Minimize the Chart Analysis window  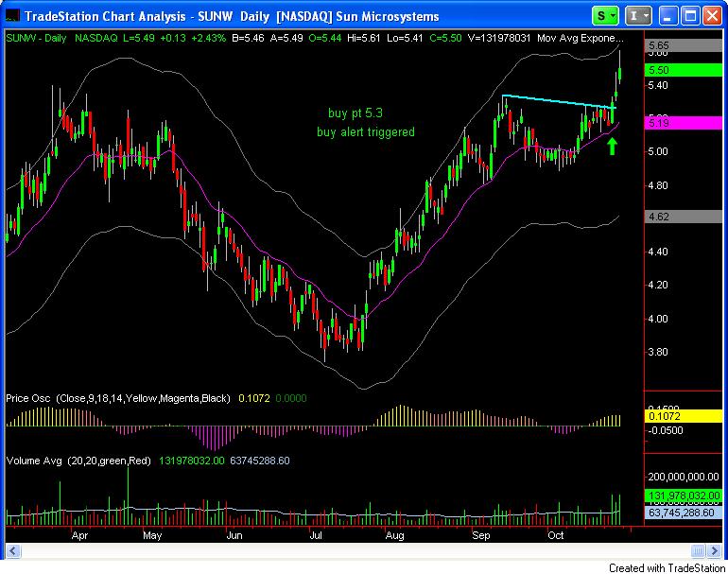click(x=668, y=16)
